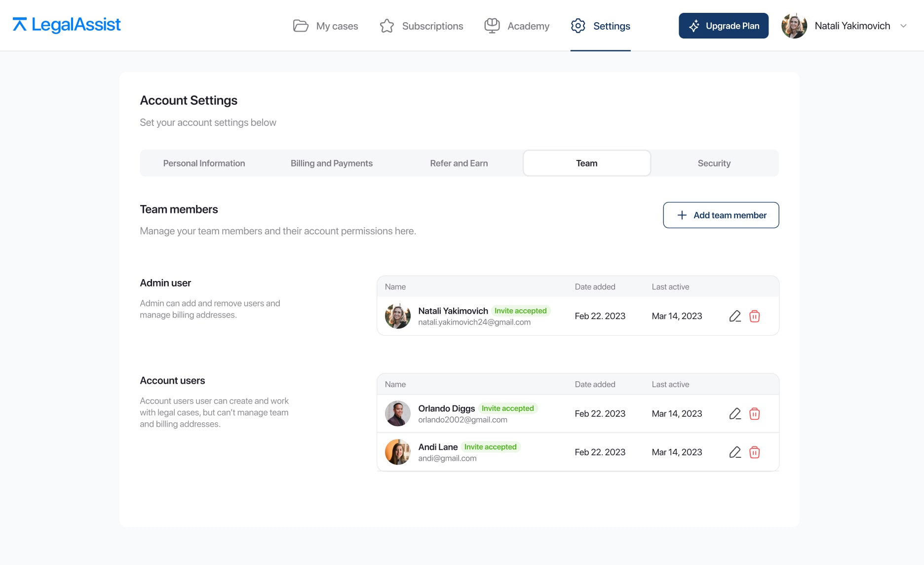Screen dimensions: 924x565
Task: Go to the Refer and Earn tab
Action: pos(459,163)
